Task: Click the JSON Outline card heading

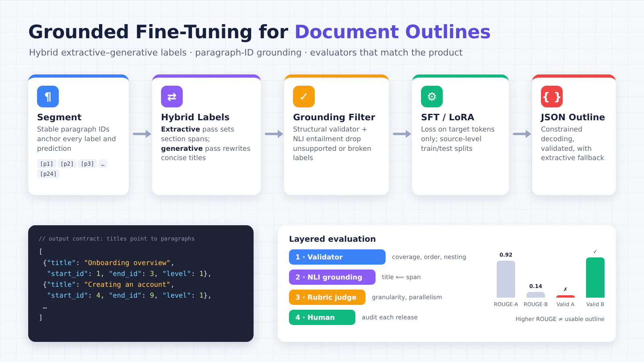Action: [x=573, y=117]
